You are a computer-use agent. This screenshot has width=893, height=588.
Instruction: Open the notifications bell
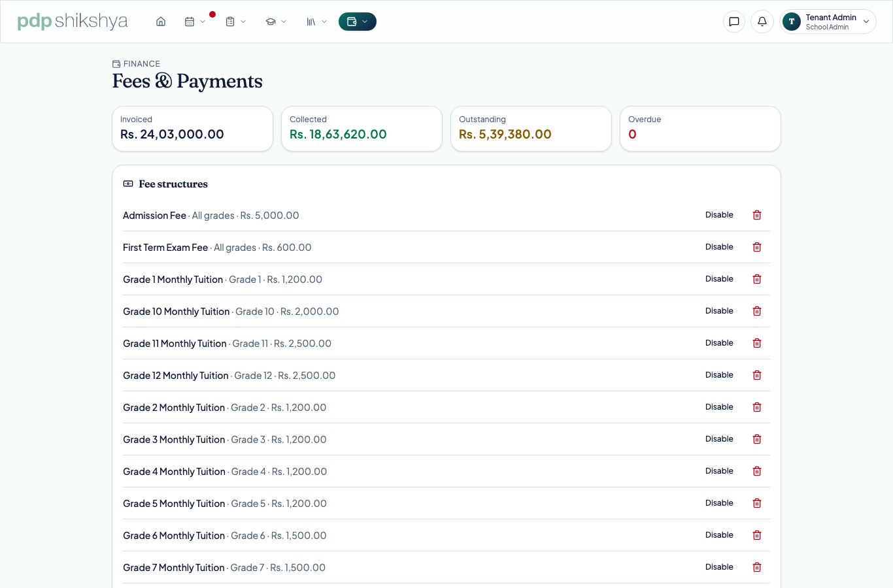click(762, 22)
